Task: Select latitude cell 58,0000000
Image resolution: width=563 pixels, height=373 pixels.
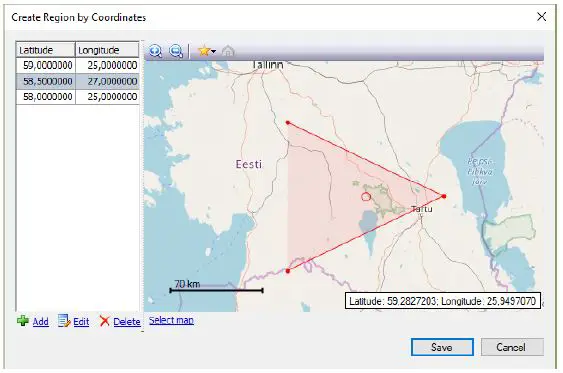Action: pyautogui.click(x=46, y=97)
